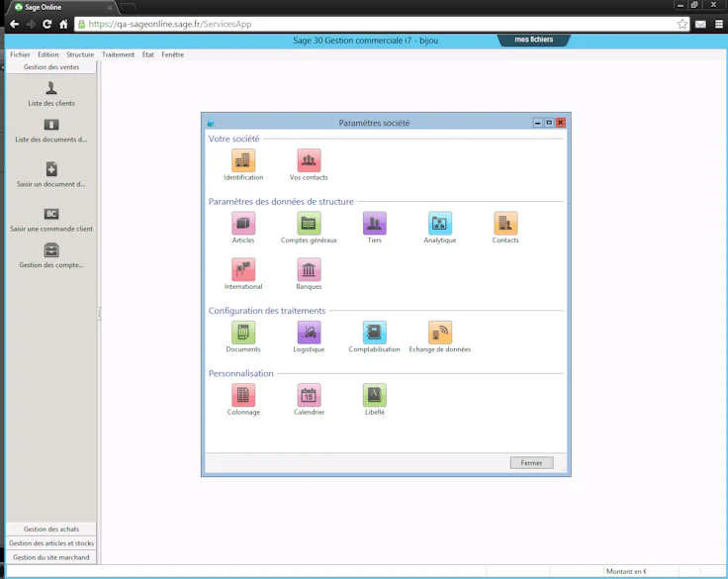This screenshot has height=579, width=728.
Task: Expand Gestion des articles et stocks section
Action: pyautogui.click(x=51, y=542)
